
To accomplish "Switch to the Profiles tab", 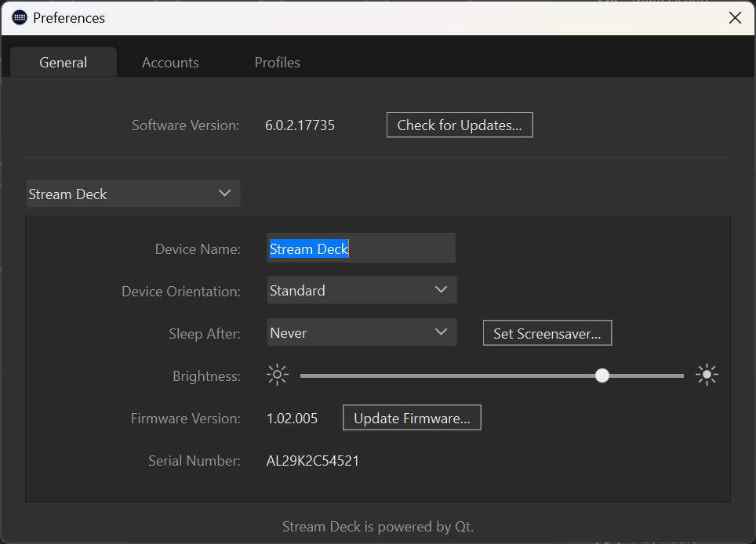I will click(278, 62).
